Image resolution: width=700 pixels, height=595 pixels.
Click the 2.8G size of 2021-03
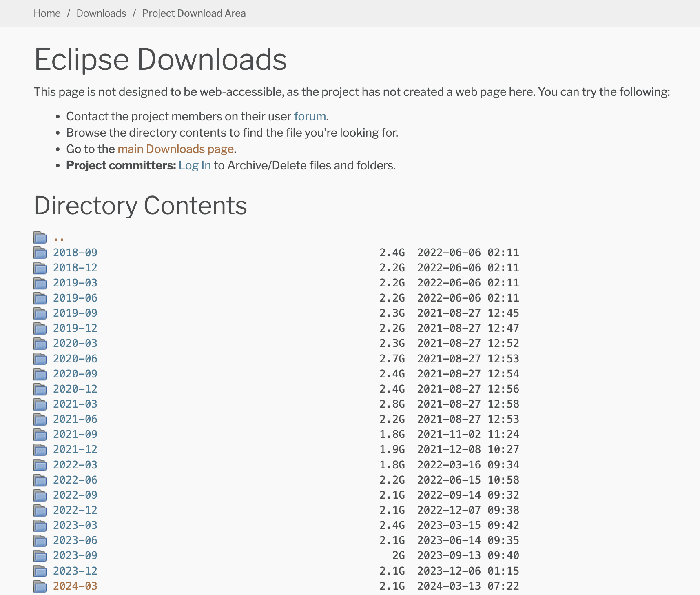click(392, 404)
